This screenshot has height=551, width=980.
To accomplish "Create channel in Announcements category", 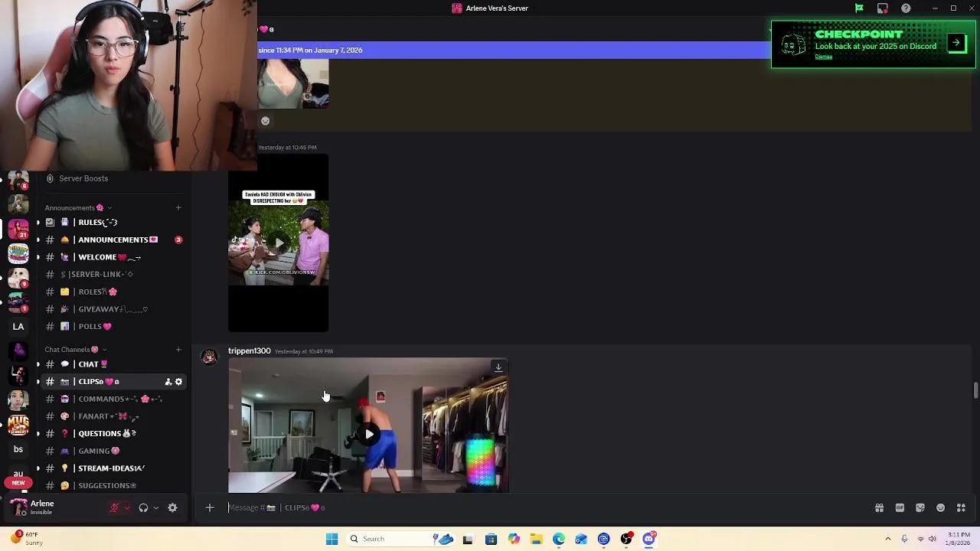I will click(x=178, y=207).
